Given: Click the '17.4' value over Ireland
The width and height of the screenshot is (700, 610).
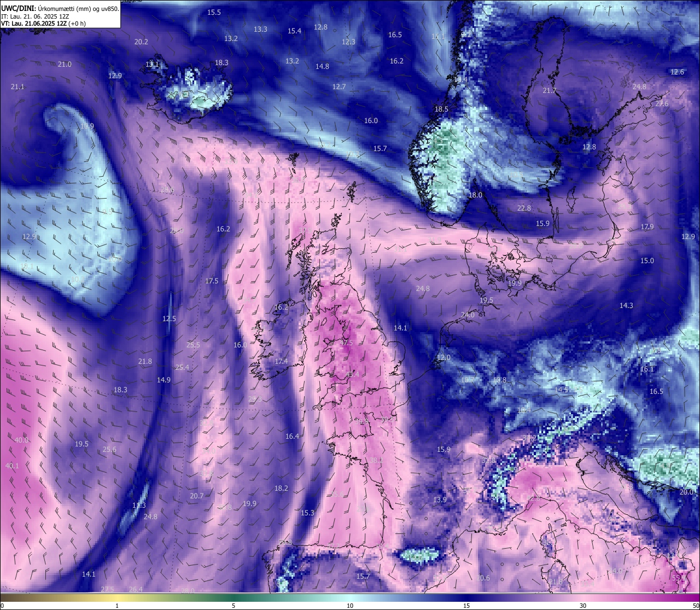Looking at the screenshot, I should [281, 361].
